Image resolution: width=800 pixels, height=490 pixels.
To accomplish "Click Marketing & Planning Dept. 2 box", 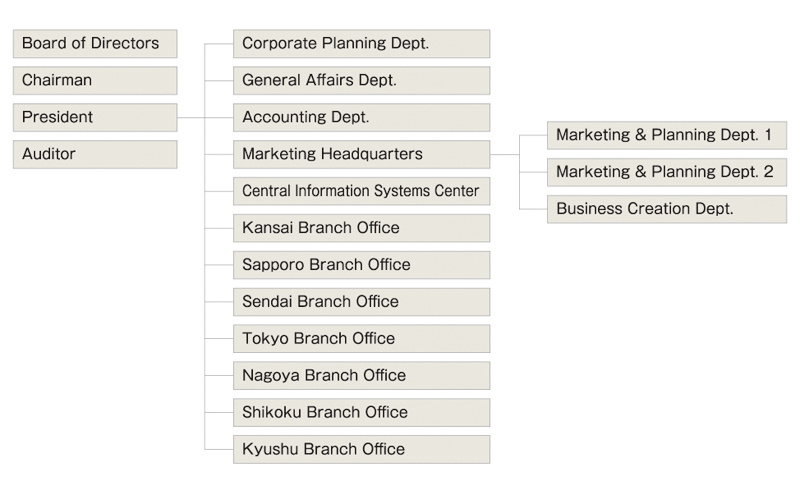I will pyautogui.click(x=667, y=172).
